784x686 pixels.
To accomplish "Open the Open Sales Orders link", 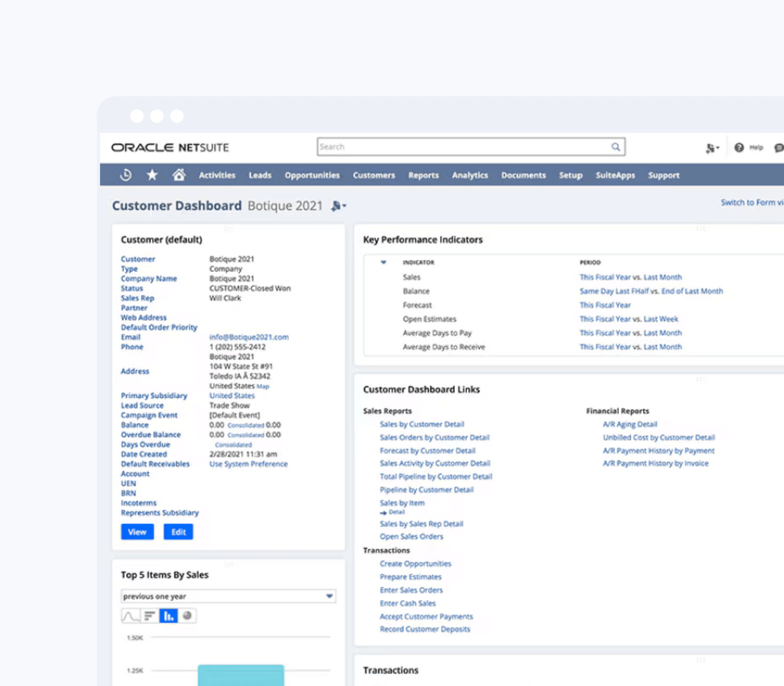I will (x=412, y=537).
